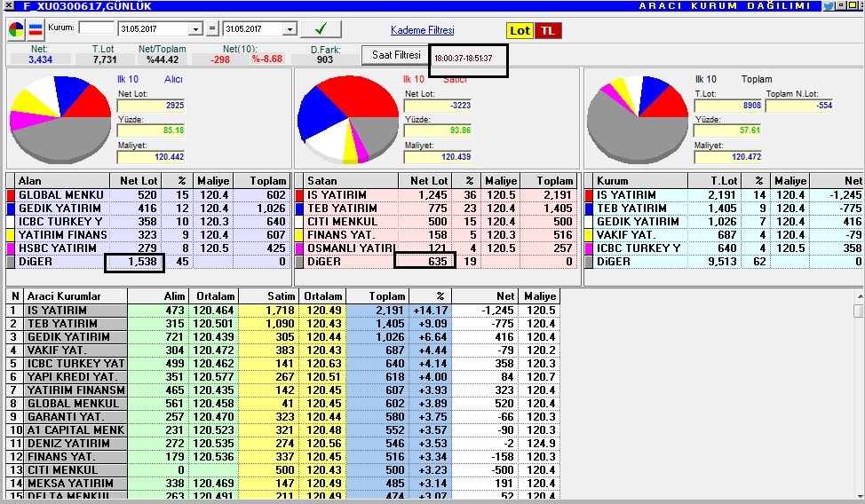This screenshot has width=865, height=504.
Task: Click the Twitter bird icon in title bar
Action: click(829, 6)
